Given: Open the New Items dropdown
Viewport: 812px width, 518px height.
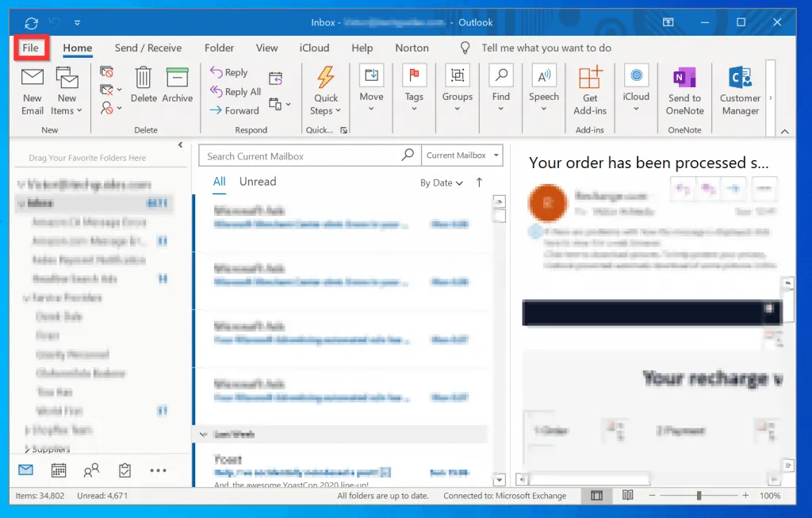Looking at the screenshot, I should click(x=67, y=92).
